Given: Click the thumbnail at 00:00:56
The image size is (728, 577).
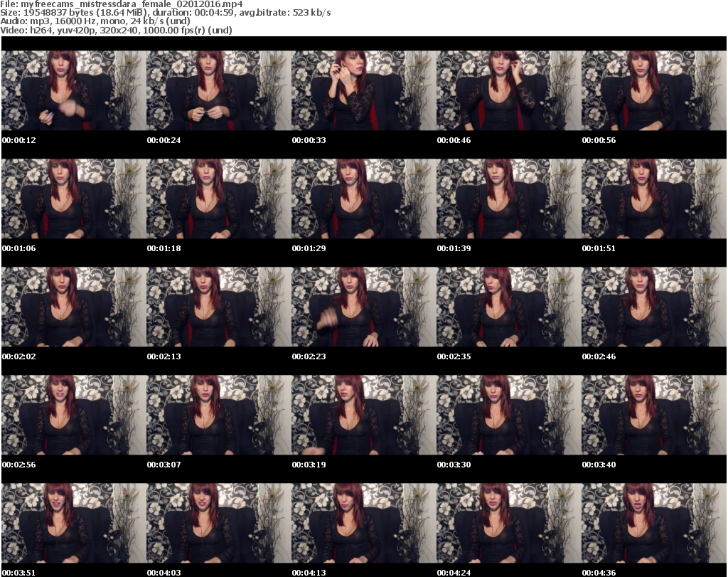Looking at the screenshot, I should point(654,90).
